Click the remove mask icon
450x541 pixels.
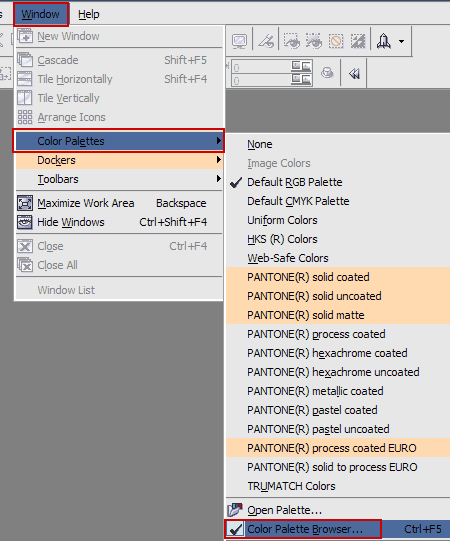point(336,41)
